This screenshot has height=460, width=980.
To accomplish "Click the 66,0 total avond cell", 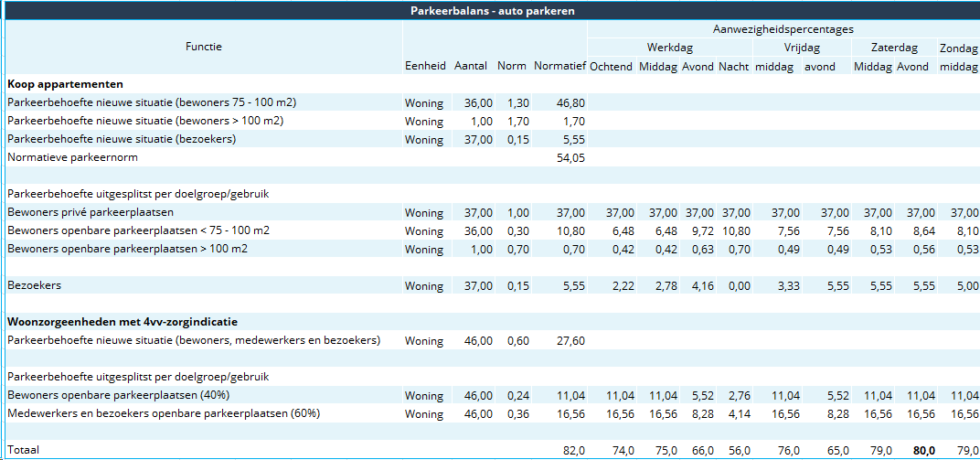I will point(701,450).
